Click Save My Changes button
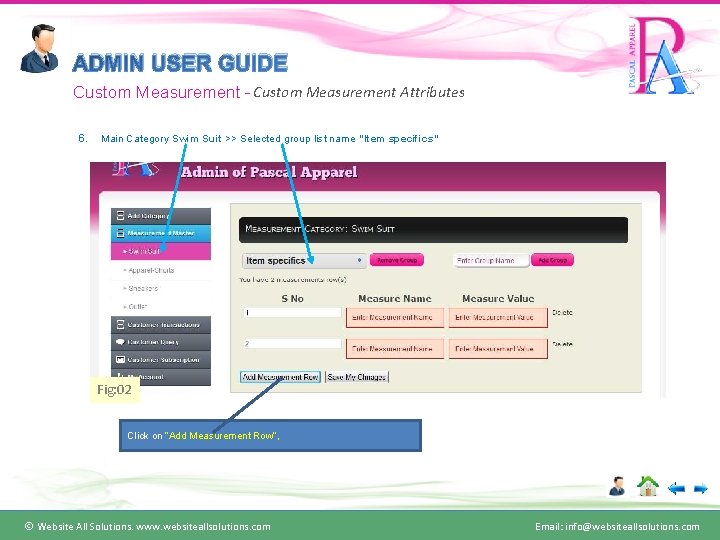The image size is (720, 540). 357,377
